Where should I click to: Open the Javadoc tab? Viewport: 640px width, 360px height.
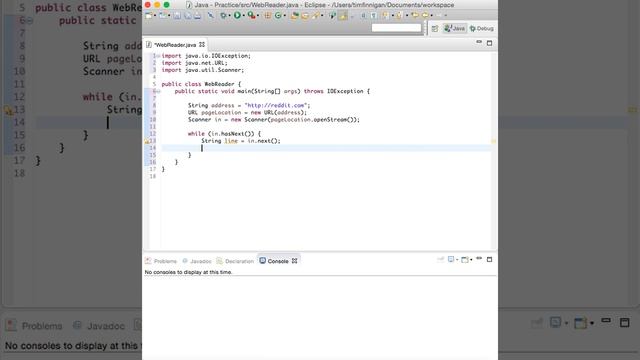pyautogui.click(x=197, y=261)
